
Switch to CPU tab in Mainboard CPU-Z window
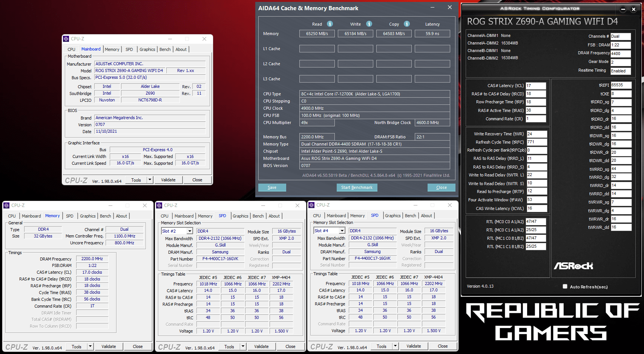[71, 49]
